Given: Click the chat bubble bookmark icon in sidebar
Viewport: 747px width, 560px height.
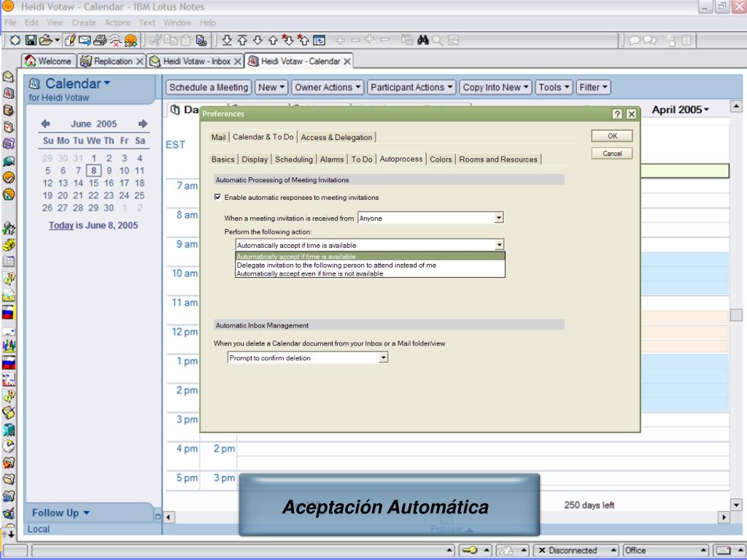Looking at the screenshot, I should point(9,161).
